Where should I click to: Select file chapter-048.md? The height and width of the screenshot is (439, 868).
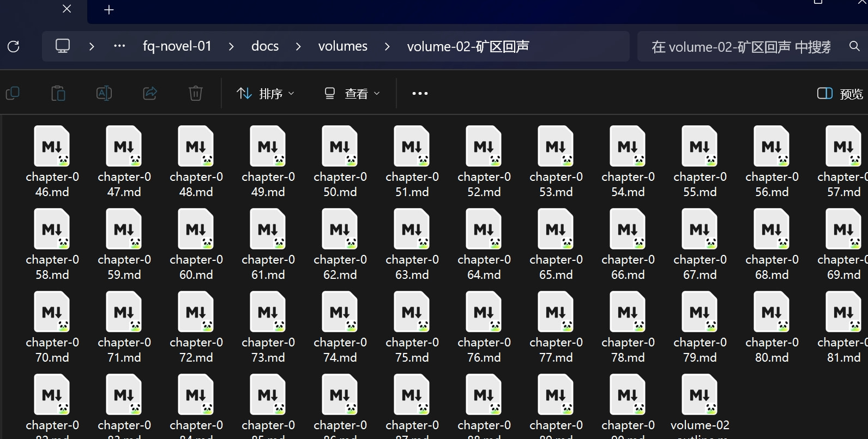[196, 161]
